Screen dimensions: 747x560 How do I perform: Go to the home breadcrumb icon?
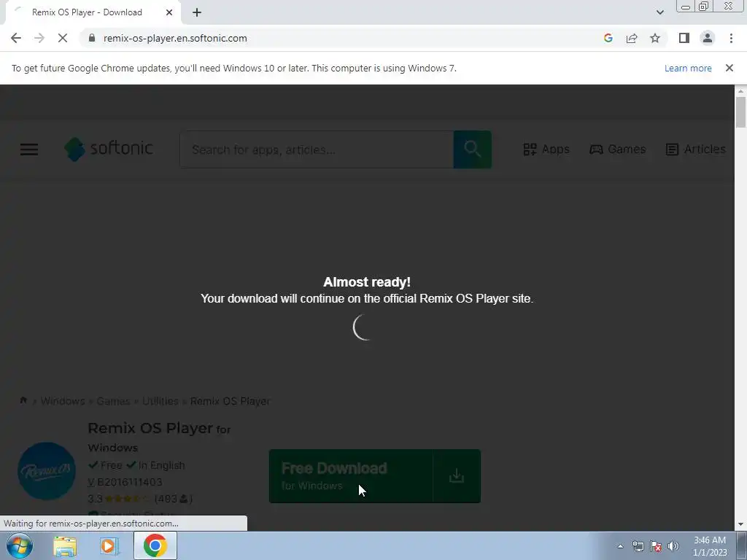tap(23, 400)
